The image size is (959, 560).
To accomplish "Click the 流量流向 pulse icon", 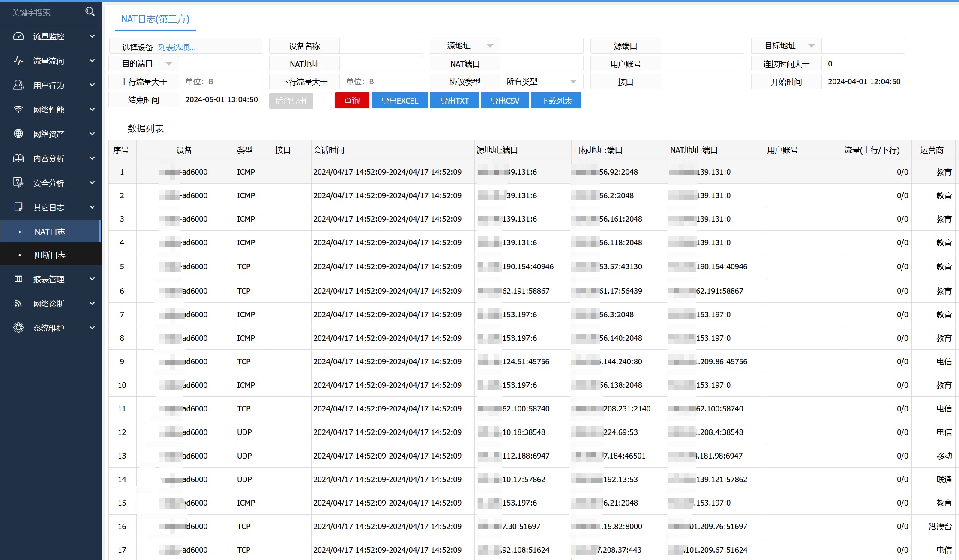I will (x=18, y=61).
